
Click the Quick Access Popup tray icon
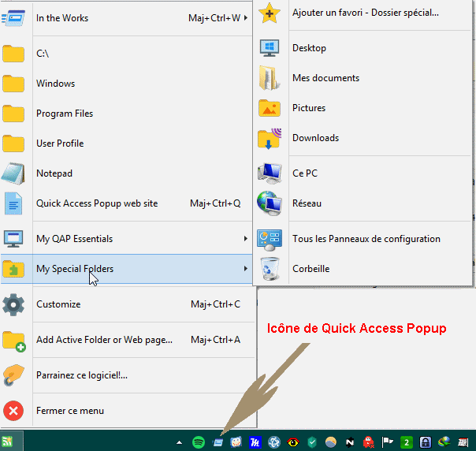click(x=218, y=442)
